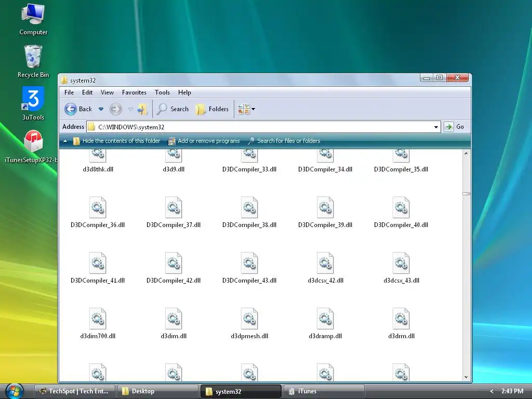The width and height of the screenshot is (532, 399).
Task: Select the D3DCompiler_43.dll file icon
Action: [249, 263]
